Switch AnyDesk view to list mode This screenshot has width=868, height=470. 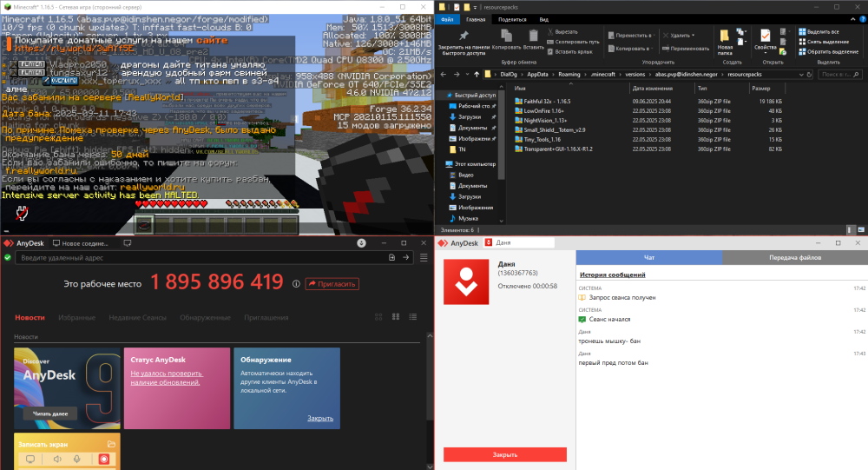[413, 316]
